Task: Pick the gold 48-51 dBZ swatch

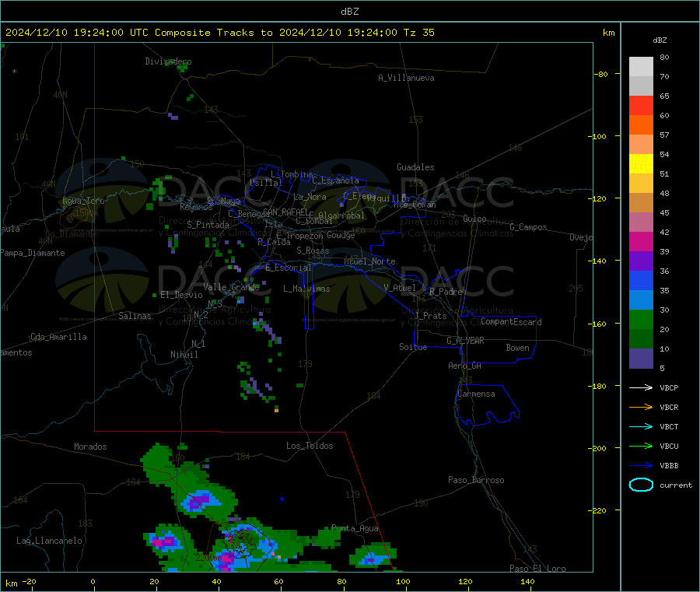Action: (x=641, y=184)
